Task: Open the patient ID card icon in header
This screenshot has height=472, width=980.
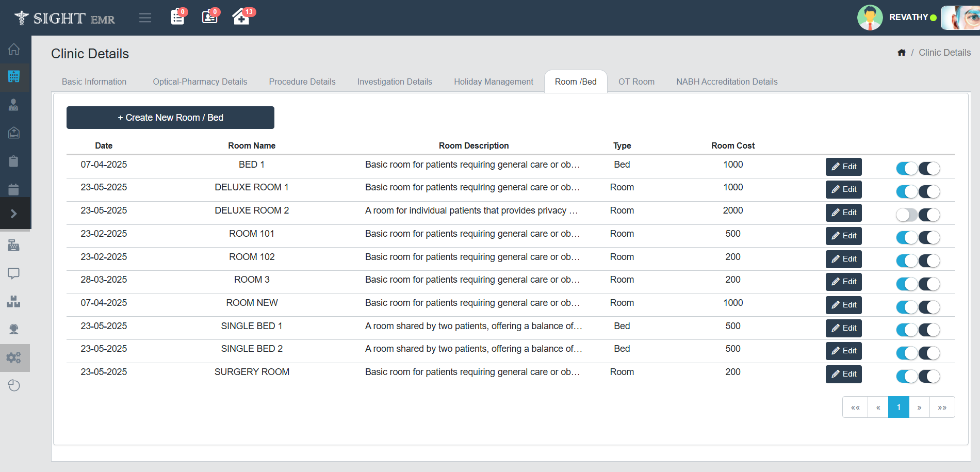Action: (x=209, y=17)
